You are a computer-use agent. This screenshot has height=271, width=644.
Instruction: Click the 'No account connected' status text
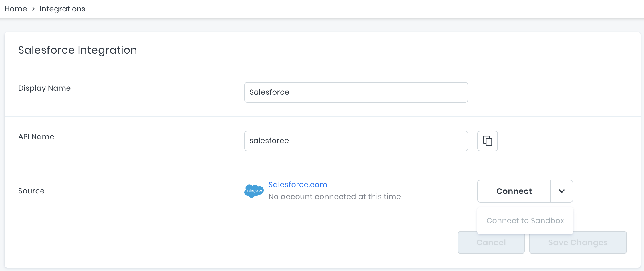(334, 197)
